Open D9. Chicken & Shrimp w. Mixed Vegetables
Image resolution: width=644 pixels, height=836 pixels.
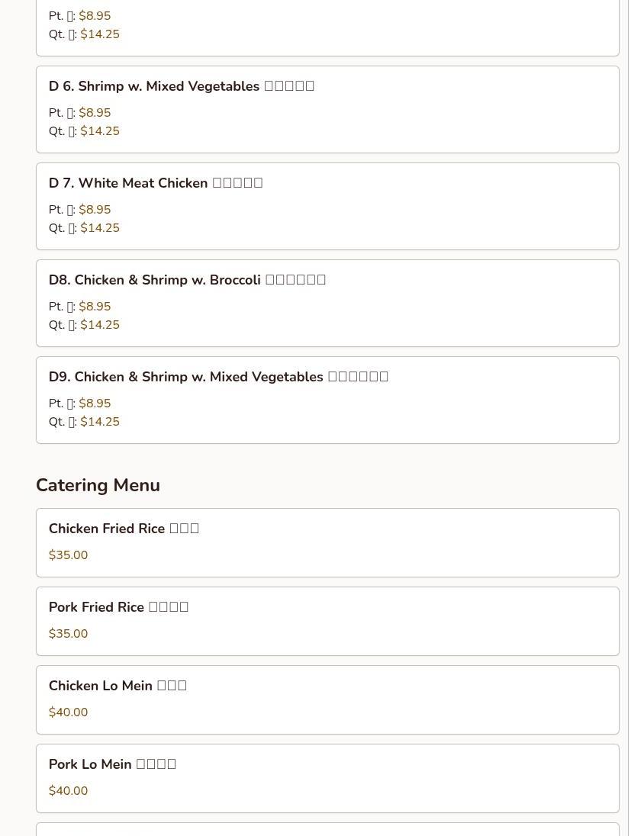click(218, 377)
